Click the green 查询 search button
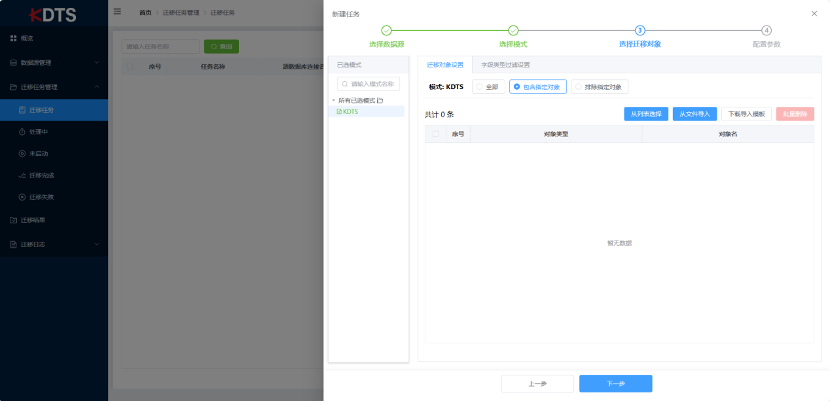The height and width of the screenshot is (402, 830). coord(221,47)
